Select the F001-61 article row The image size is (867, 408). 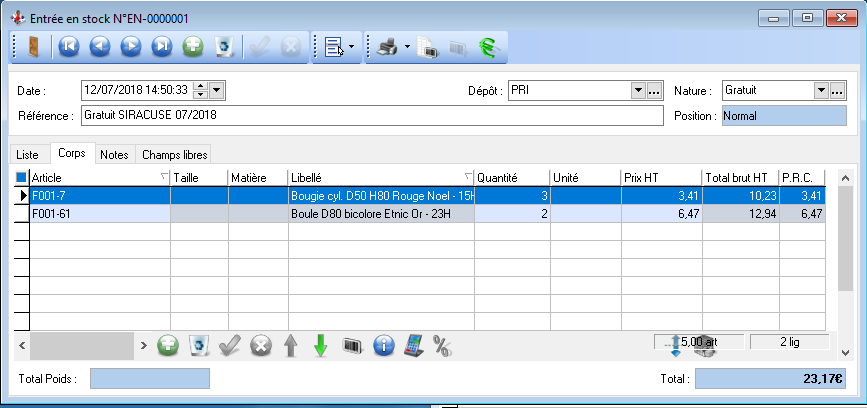tap(99, 213)
